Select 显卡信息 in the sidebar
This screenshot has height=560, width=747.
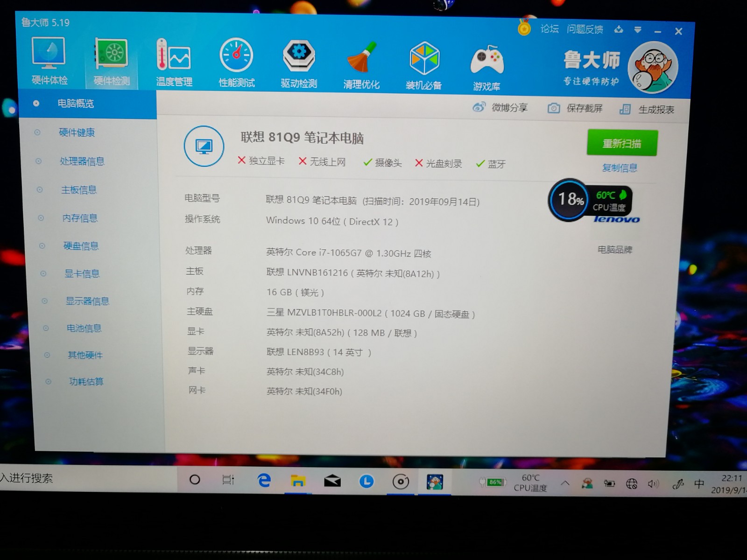(82, 273)
